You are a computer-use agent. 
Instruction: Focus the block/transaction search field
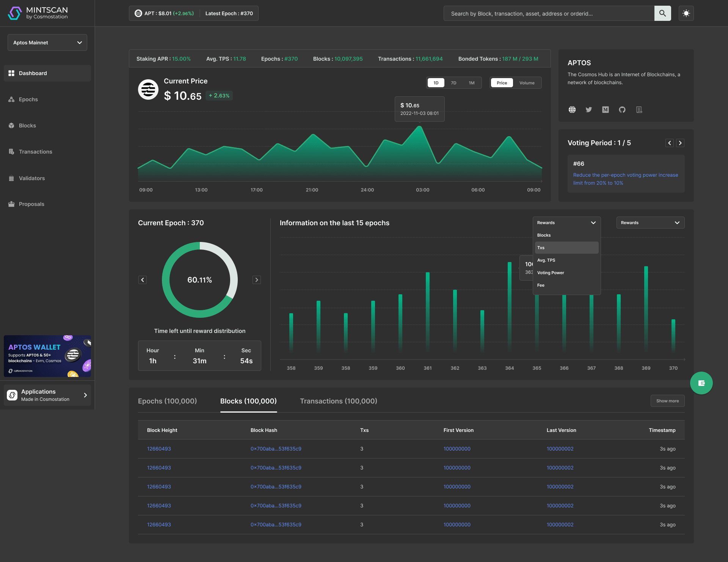tap(549, 13)
